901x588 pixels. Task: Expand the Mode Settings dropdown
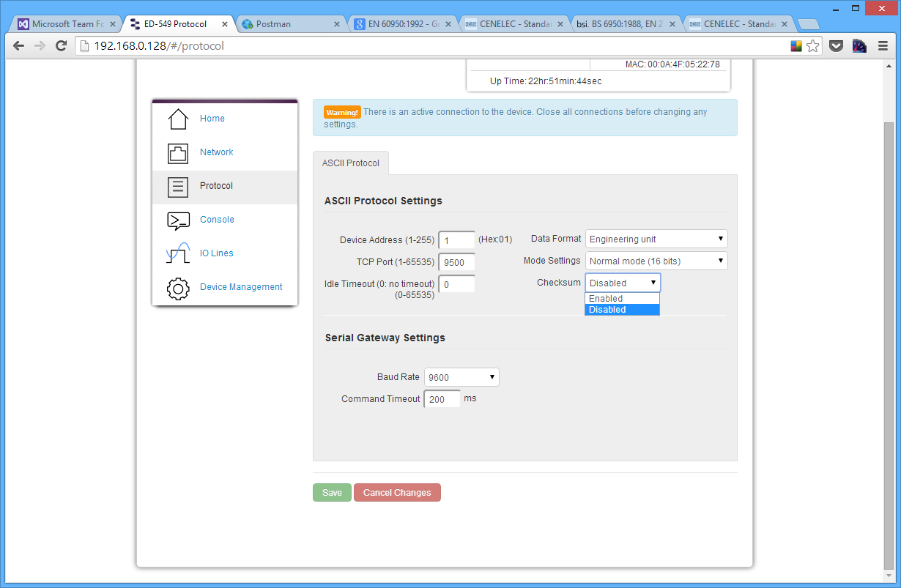[656, 261]
